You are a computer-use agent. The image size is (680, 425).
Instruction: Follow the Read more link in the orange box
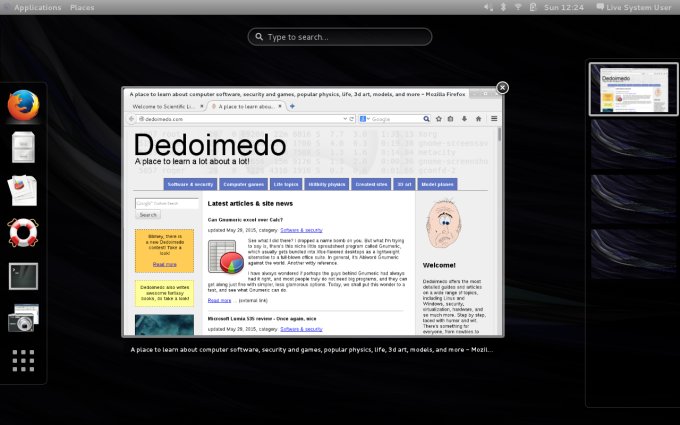[165, 264]
